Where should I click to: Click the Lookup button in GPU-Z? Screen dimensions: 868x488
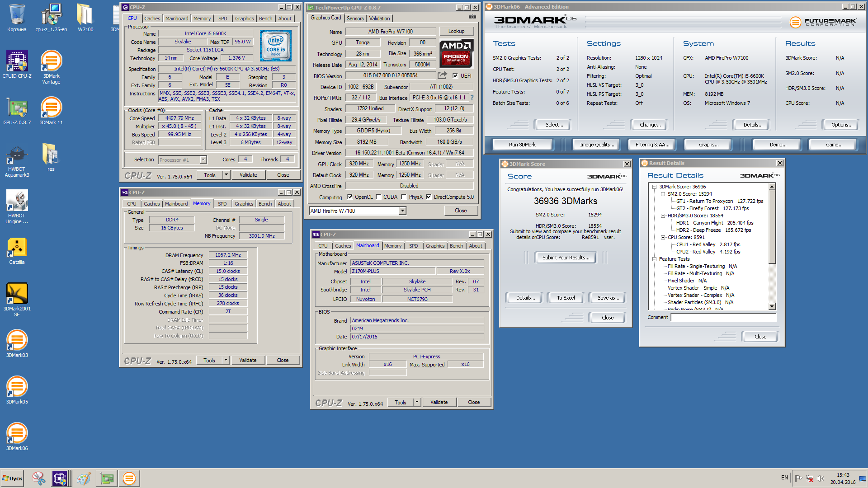pos(456,31)
